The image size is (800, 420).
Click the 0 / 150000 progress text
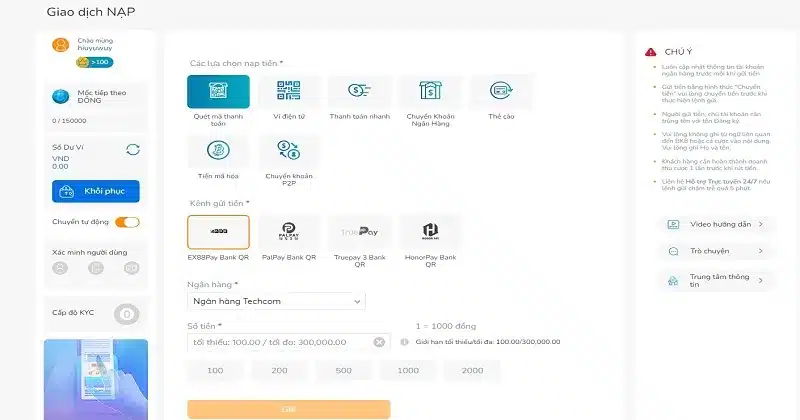coord(69,121)
